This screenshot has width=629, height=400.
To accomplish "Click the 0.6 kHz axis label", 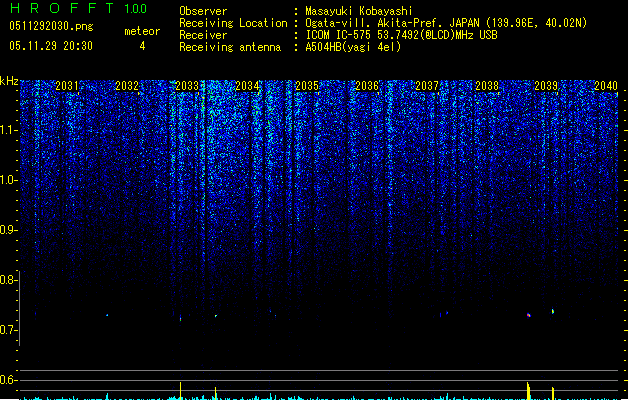I will coord(8,380).
